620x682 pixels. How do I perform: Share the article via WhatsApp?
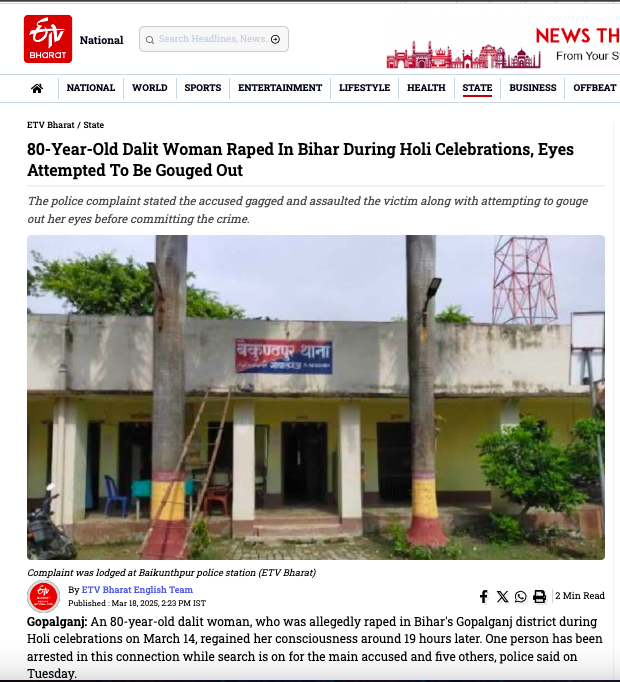520,596
